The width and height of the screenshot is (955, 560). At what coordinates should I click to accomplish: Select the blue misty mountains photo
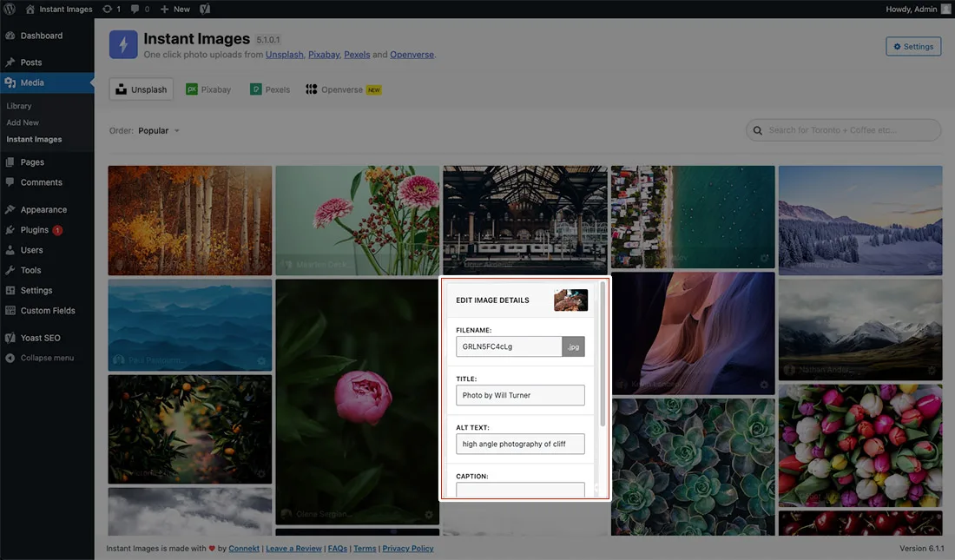(x=190, y=325)
